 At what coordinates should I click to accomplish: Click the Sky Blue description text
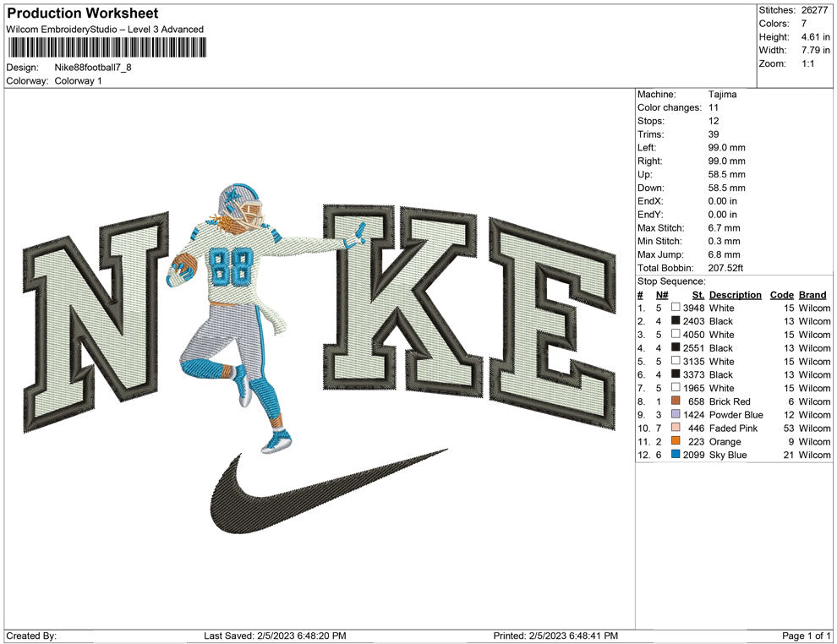click(728, 455)
